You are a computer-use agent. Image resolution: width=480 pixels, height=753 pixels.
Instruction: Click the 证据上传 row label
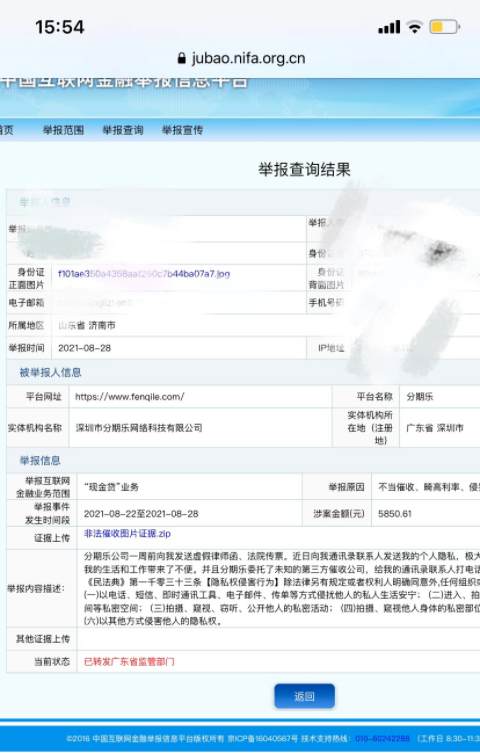point(52,538)
